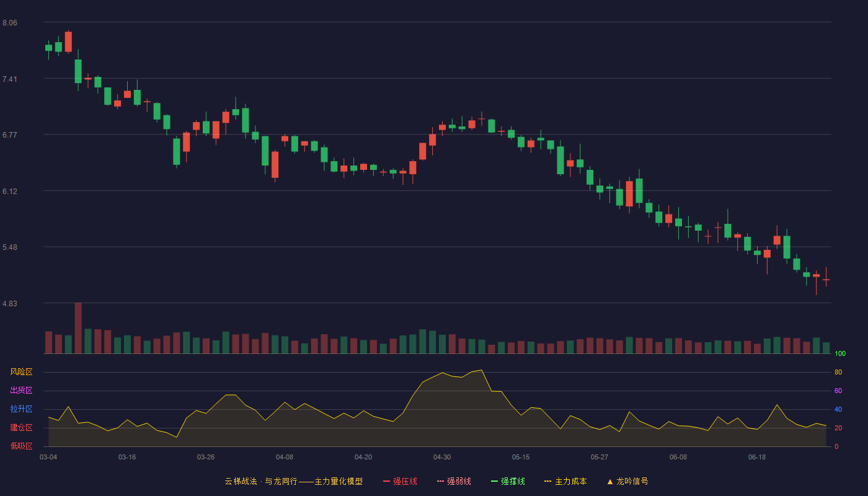Click the 8.06 price axis label
868x496 pixels.
10,23
